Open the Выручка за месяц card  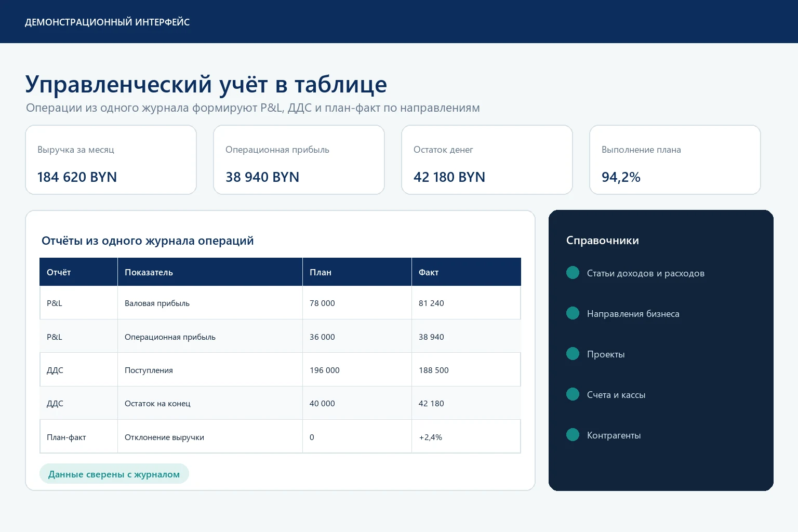(x=111, y=160)
